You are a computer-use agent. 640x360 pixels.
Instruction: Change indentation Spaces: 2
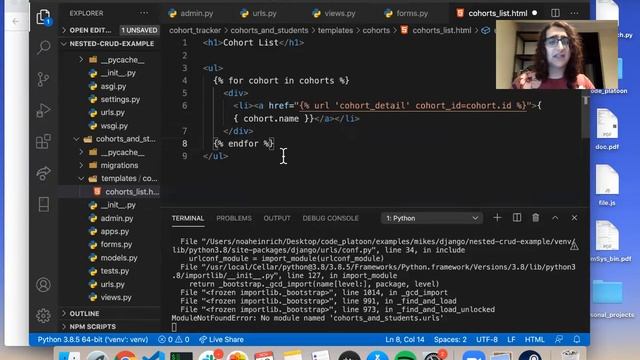[450, 340]
